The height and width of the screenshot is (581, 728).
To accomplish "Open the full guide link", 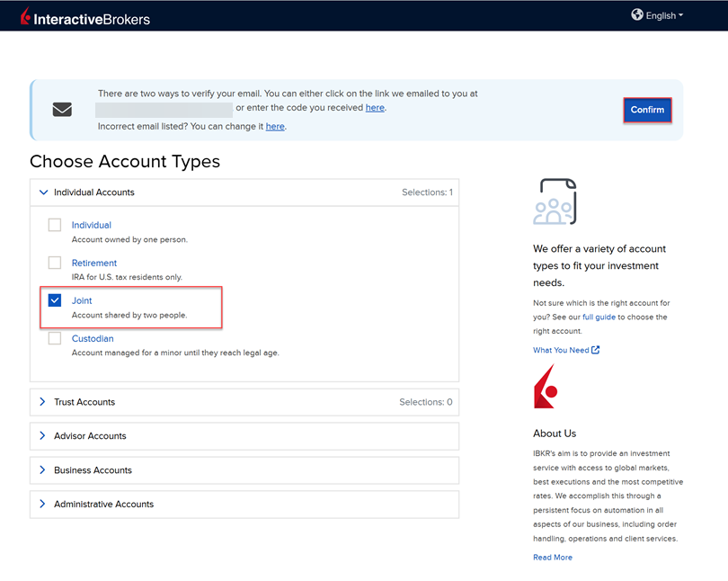I will [599, 317].
